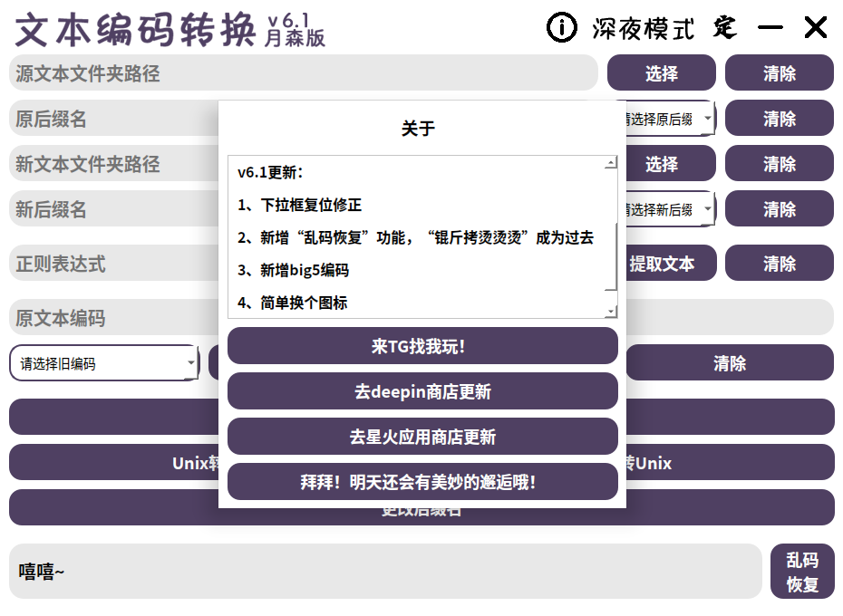Click the 定 pin-on-top icon
843x616 pixels.
725,28
